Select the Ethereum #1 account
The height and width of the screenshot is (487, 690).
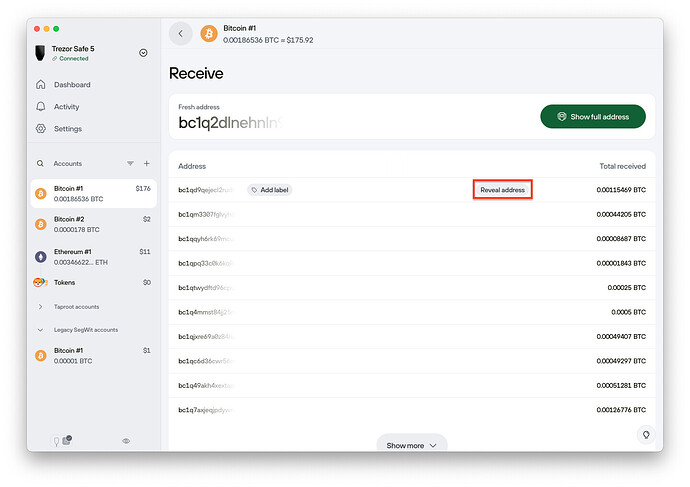click(94, 257)
